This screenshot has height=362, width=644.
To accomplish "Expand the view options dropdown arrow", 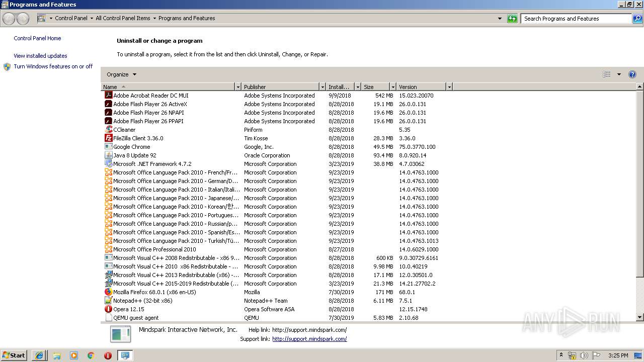I will (619, 74).
